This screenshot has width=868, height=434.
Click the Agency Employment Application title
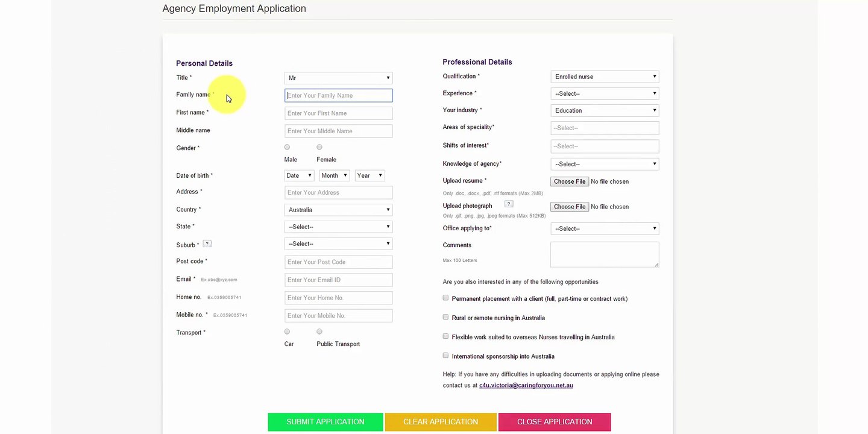(x=234, y=8)
